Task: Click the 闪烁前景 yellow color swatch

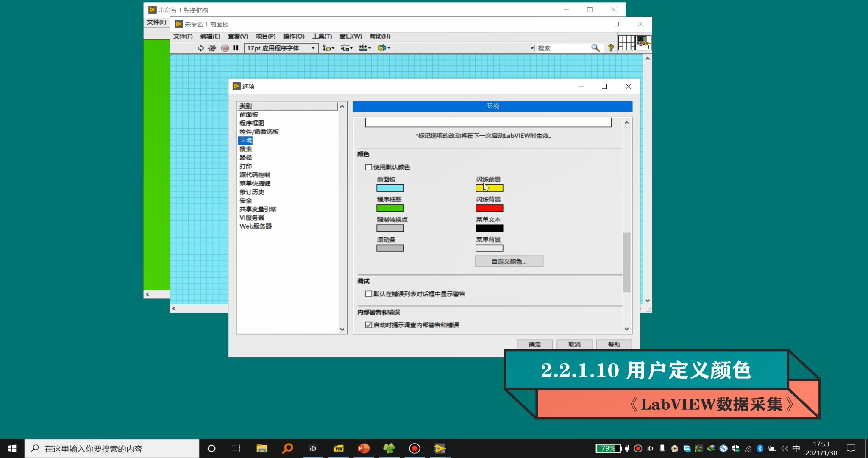Action: pos(490,188)
